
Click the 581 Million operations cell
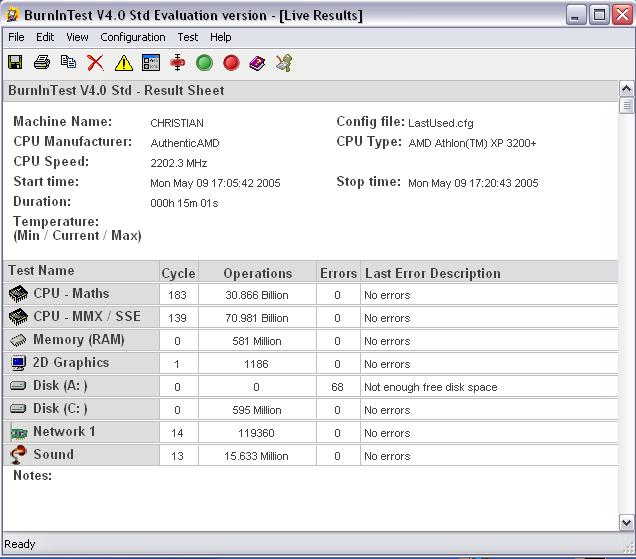tap(257, 341)
